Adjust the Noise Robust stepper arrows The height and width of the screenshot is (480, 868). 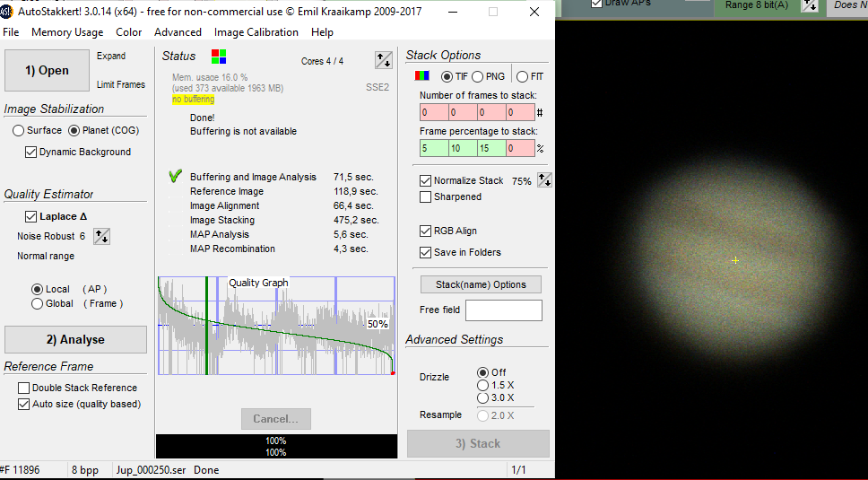click(x=102, y=236)
